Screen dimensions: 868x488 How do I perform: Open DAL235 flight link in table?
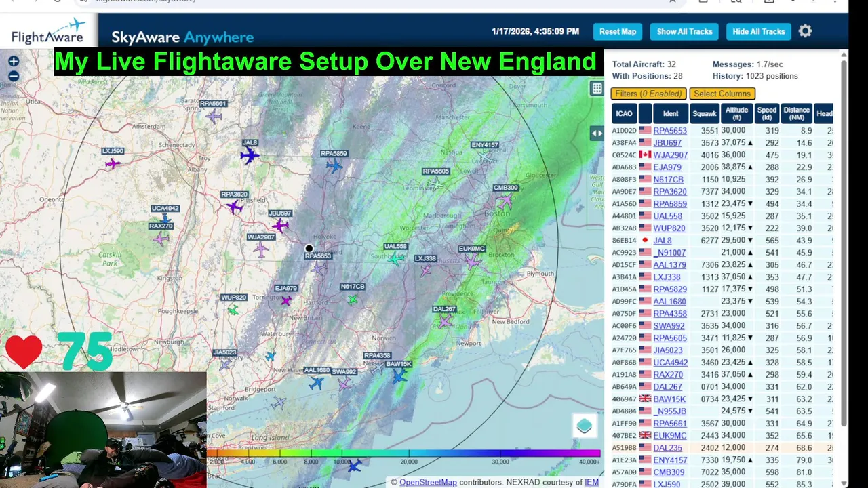point(668,448)
